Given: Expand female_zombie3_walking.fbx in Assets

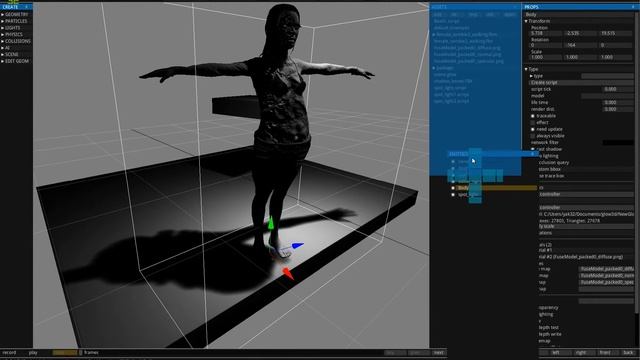Looking at the screenshot, I should (x=434, y=35).
